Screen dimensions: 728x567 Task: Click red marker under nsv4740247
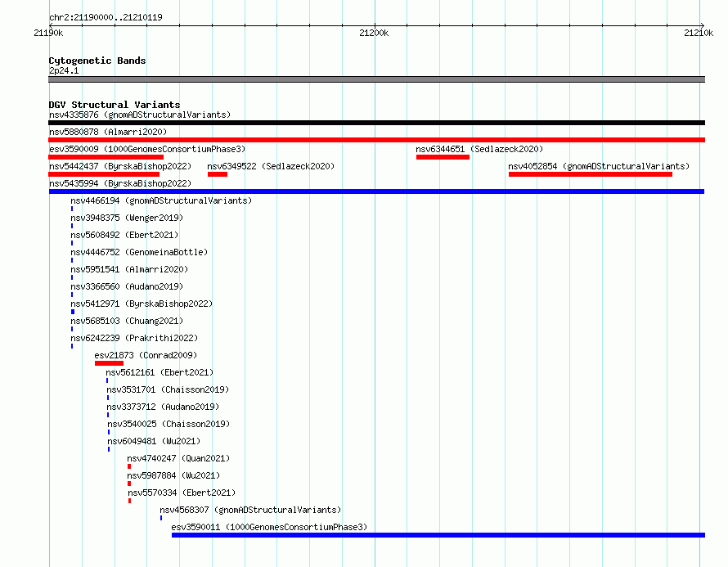coord(129,466)
